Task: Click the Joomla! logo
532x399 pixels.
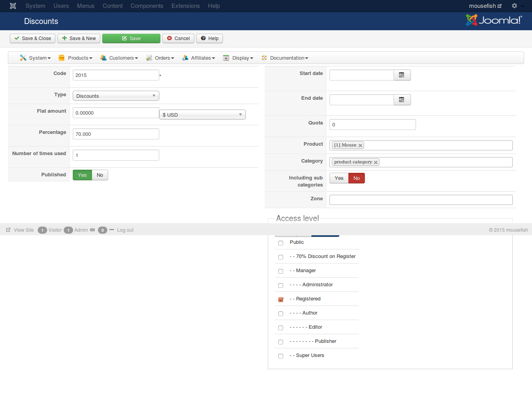Action: (x=494, y=20)
